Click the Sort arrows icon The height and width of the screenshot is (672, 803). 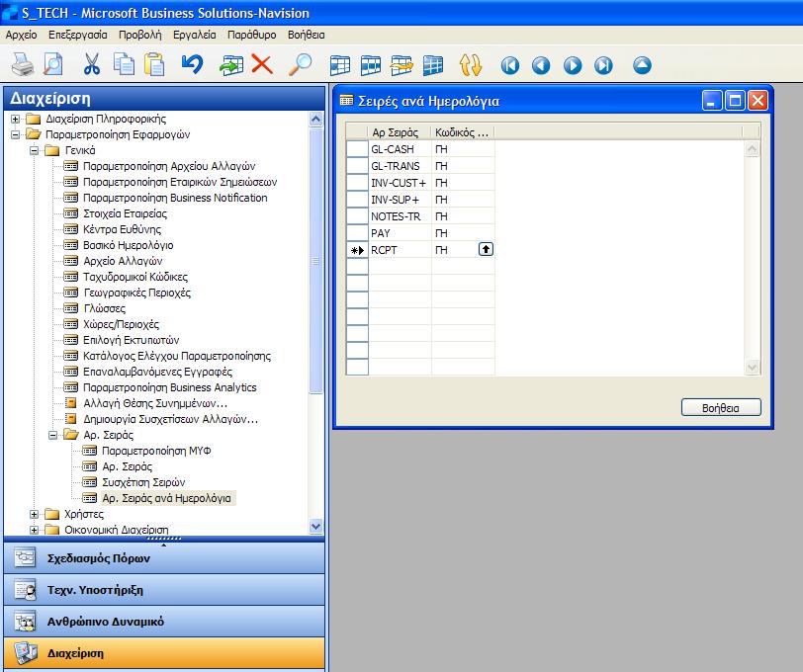(471, 65)
